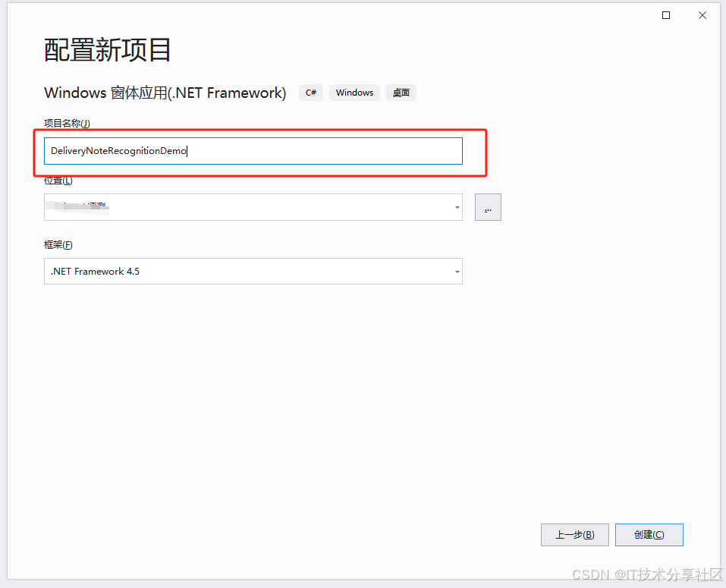Browse for location with the ellipsis button
The width and height of the screenshot is (726, 588).
(x=488, y=207)
